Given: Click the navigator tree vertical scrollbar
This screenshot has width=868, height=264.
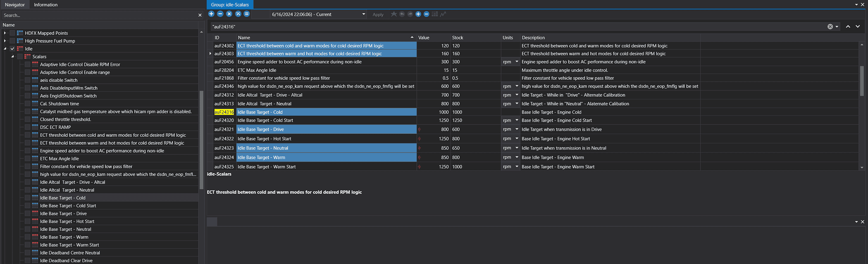Looking at the screenshot, I should [x=201, y=140].
